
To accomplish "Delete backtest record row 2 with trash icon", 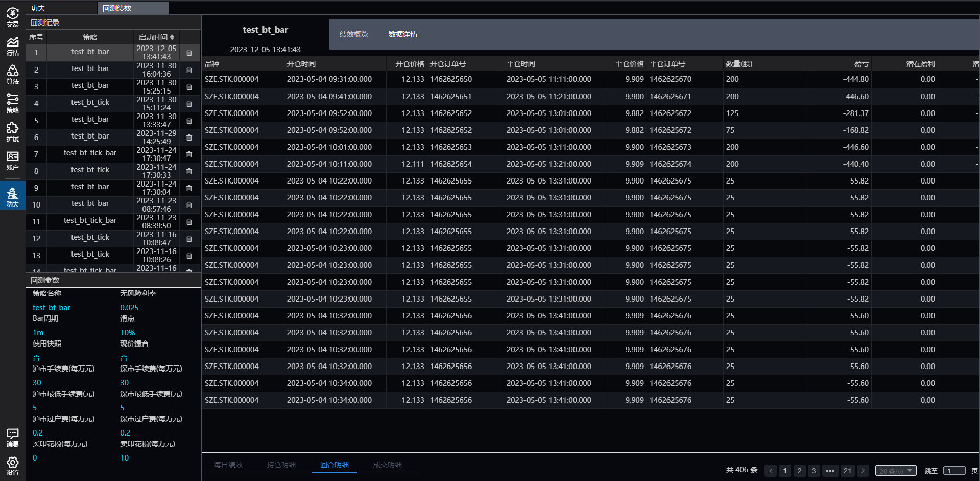I will 189,70.
